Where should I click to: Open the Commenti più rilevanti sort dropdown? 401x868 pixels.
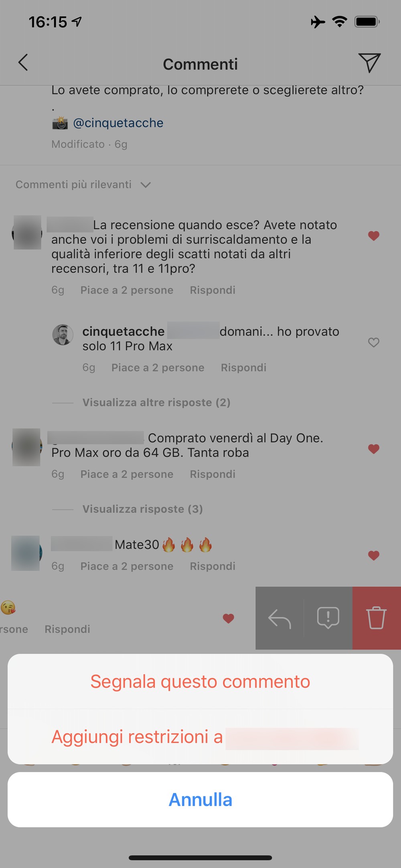click(83, 185)
